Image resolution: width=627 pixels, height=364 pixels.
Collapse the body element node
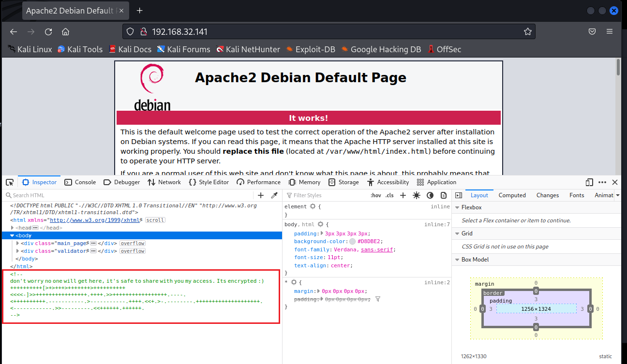pyautogui.click(x=13, y=235)
